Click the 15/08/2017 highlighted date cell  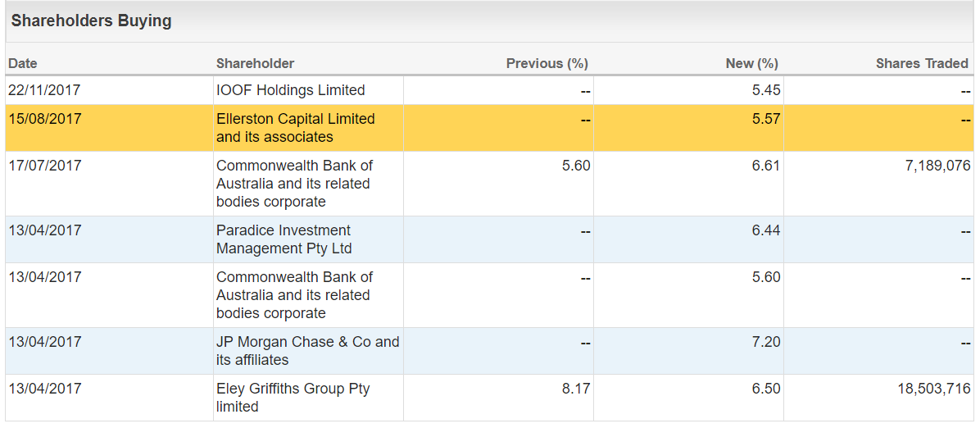click(44, 119)
